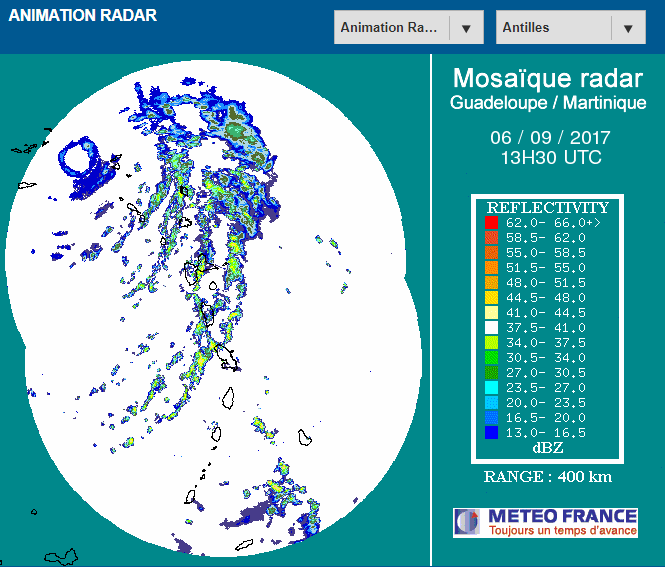Click the 37.5- 41.0 legend value
The image size is (665, 567).
546,327
